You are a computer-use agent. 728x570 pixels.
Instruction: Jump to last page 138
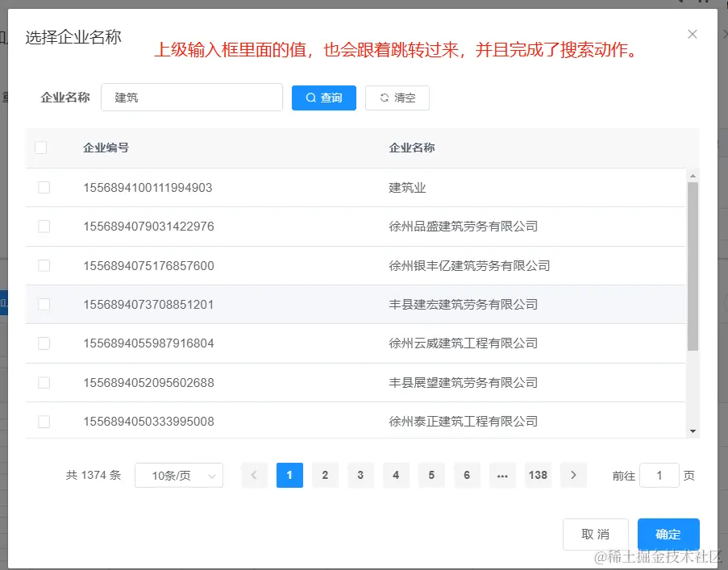click(538, 475)
